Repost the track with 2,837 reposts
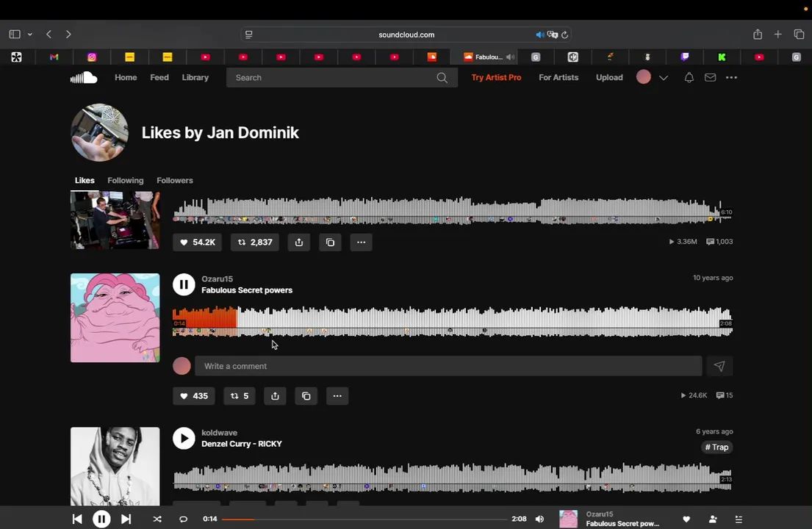812x529 pixels. 255,242
